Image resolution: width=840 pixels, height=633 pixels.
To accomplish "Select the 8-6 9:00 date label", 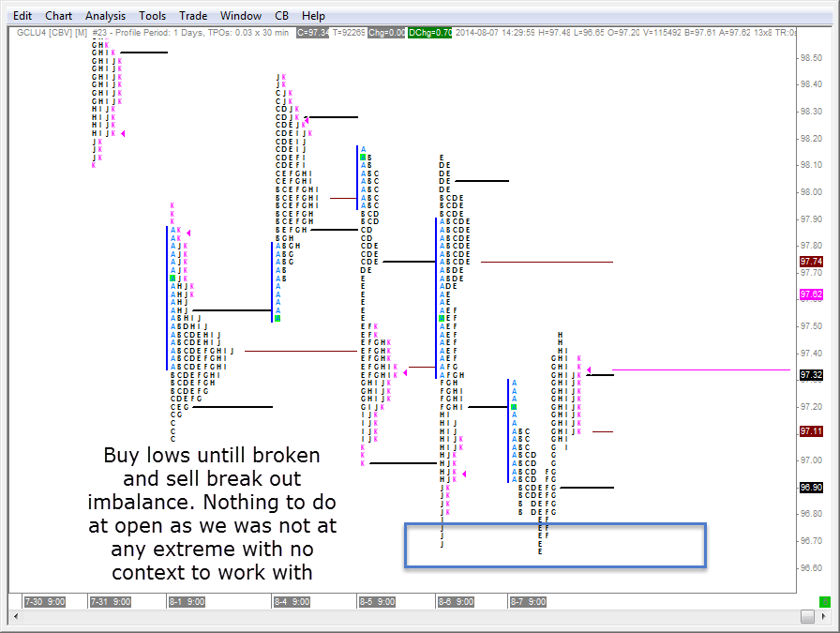I will coord(456,601).
